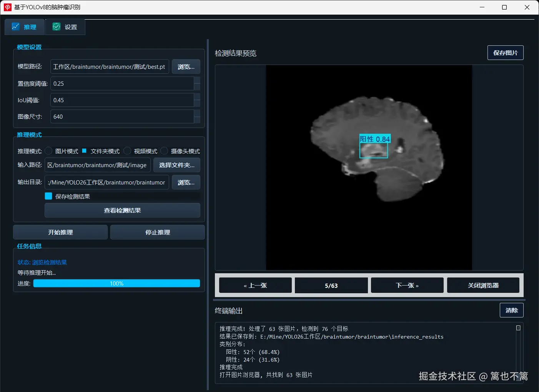Uncheck the 保存检测结果 checkbox
Image resolution: width=539 pixels, height=392 pixels.
coord(48,196)
